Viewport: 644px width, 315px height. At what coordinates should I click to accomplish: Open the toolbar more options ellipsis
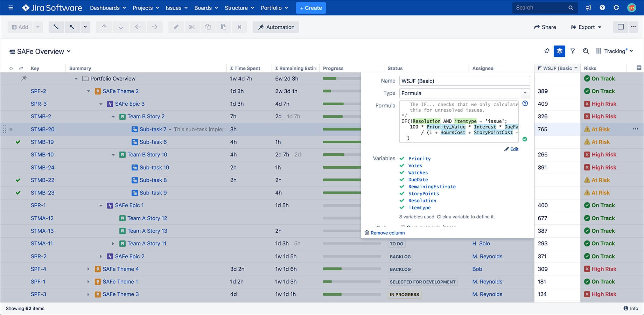point(633,27)
